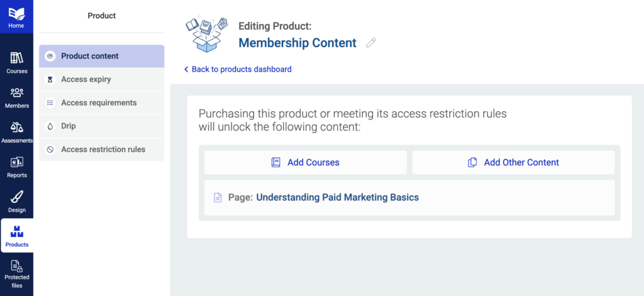
Task: Open Home from the logo icon
Action: pos(16,13)
